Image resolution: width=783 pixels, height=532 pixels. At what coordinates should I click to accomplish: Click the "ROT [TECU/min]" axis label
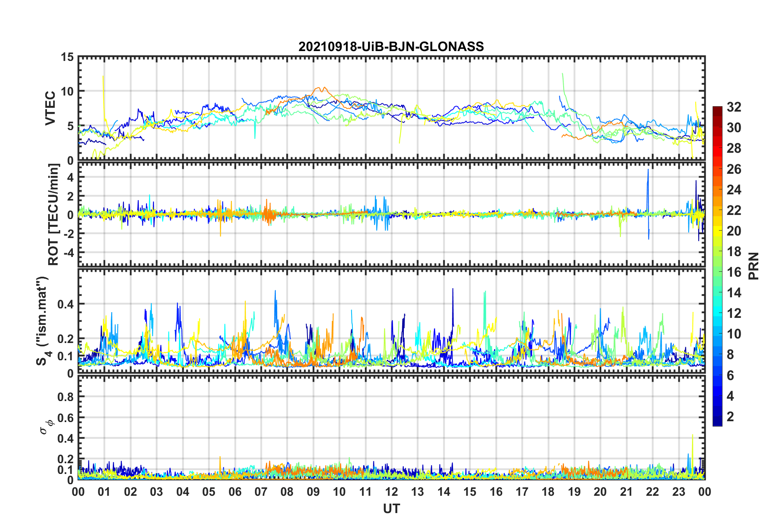54,215
